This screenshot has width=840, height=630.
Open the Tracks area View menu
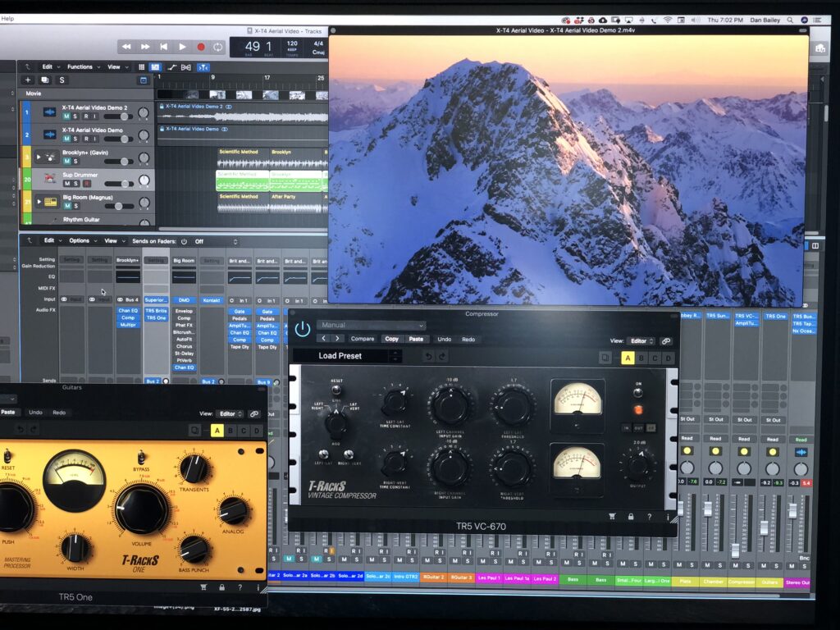117,67
